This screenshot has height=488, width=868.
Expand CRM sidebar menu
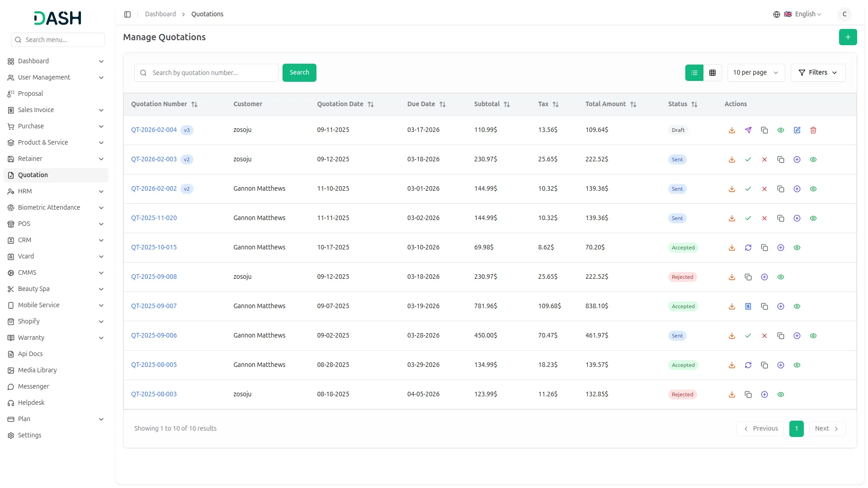[x=56, y=240]
